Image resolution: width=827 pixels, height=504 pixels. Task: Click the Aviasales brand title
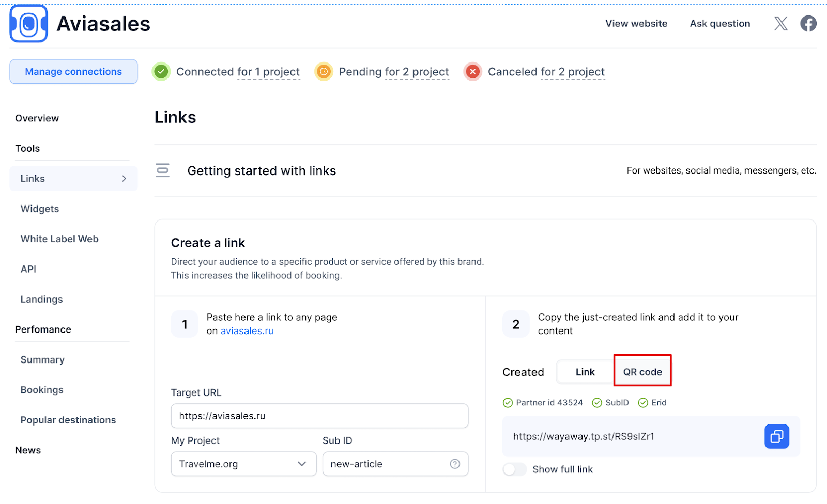(103, 24)
